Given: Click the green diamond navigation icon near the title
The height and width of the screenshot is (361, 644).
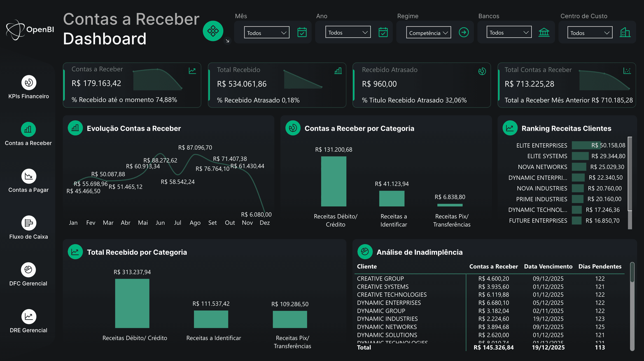Looking at the screenshot, I should (213, 31).
